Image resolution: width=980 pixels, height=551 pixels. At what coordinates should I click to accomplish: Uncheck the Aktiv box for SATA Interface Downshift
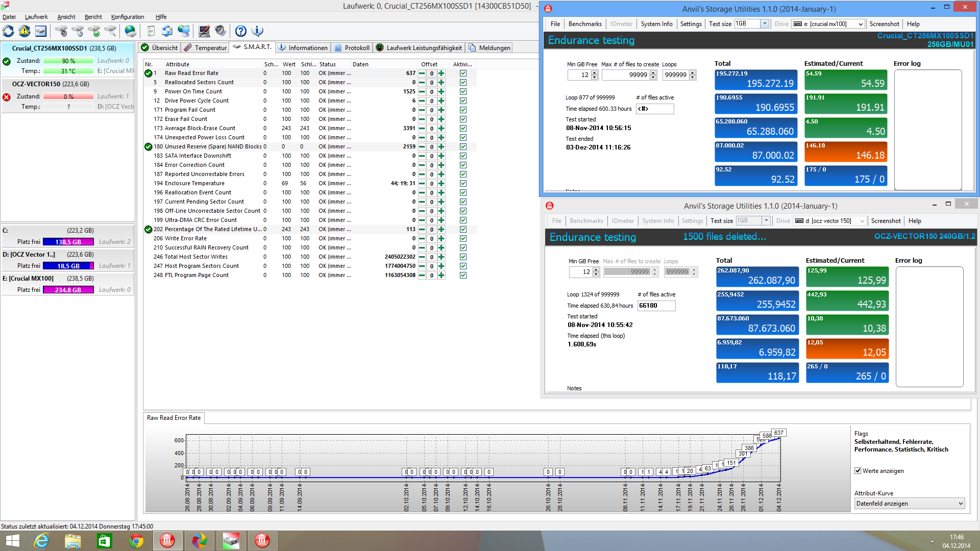463,156
